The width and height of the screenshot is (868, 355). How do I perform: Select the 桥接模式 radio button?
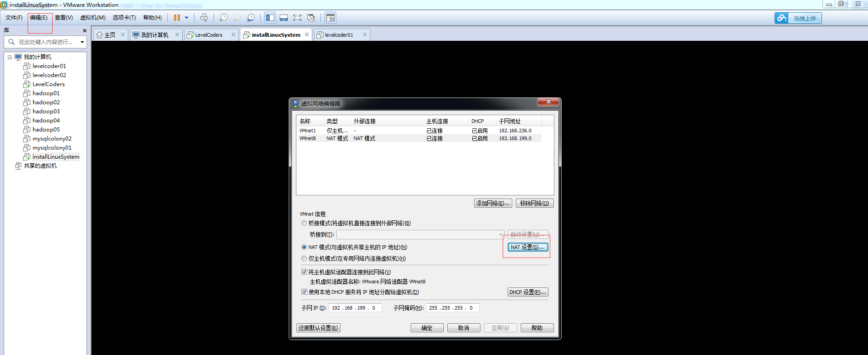tap(304, 223)
